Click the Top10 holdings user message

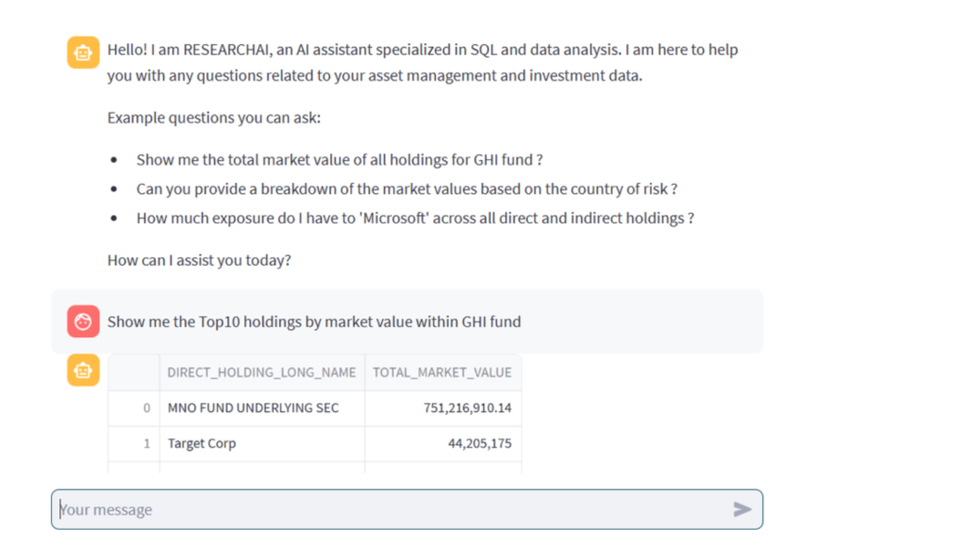(x=314, y=321)
